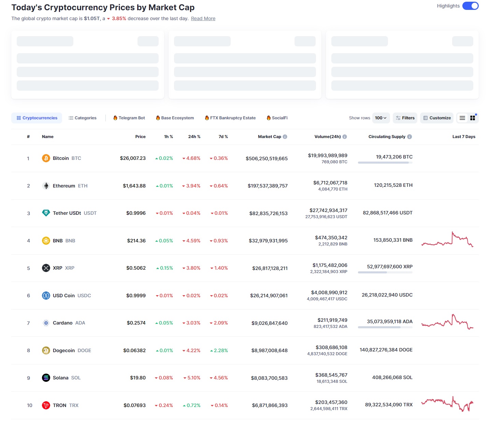Open the FTX Bankruptcy Estate category
The width and height of the screenshot is (504, 421).
pos(230,118)
